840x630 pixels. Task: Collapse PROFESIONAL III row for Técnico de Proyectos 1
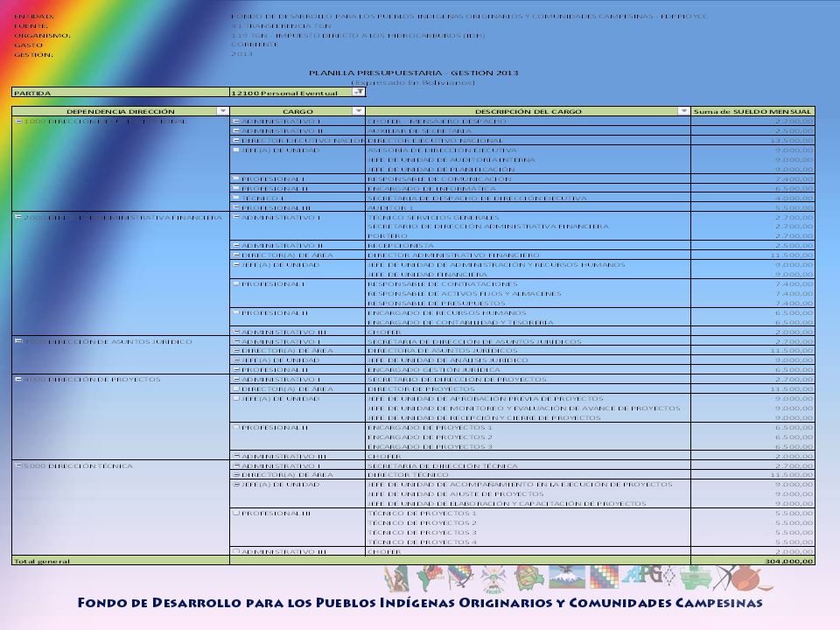click(x=236, y=513)
